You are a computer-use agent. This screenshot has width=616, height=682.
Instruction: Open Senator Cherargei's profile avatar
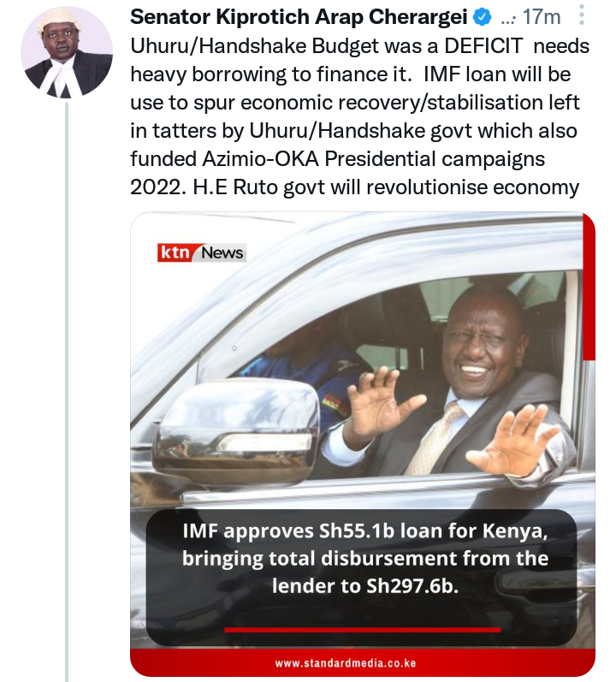click(x=67, y=52)
